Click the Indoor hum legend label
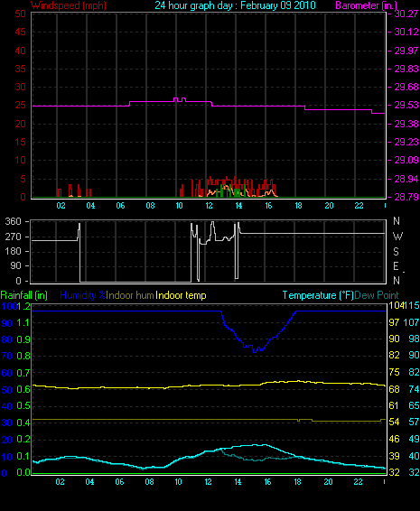 (x=130, y=295)
